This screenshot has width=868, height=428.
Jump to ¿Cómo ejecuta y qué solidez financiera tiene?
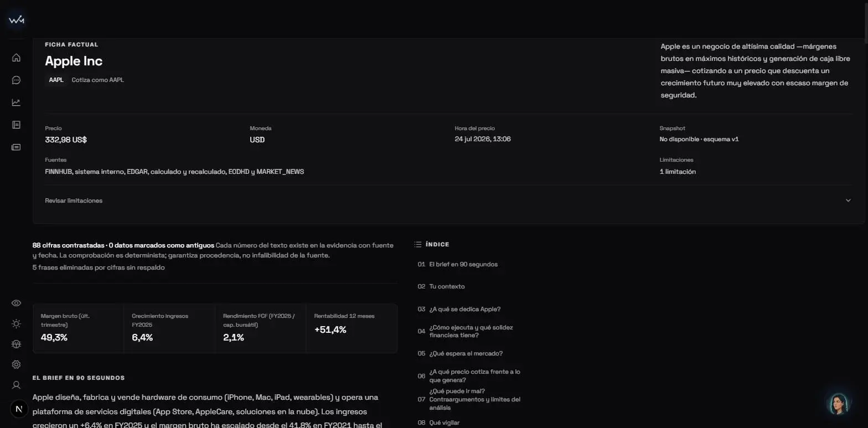[x=471, y=331]
